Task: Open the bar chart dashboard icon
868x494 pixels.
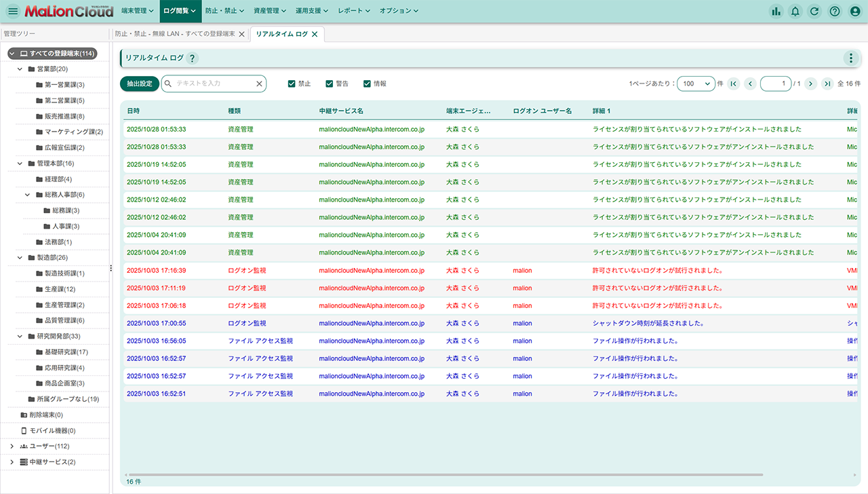Action: point(776,11)
